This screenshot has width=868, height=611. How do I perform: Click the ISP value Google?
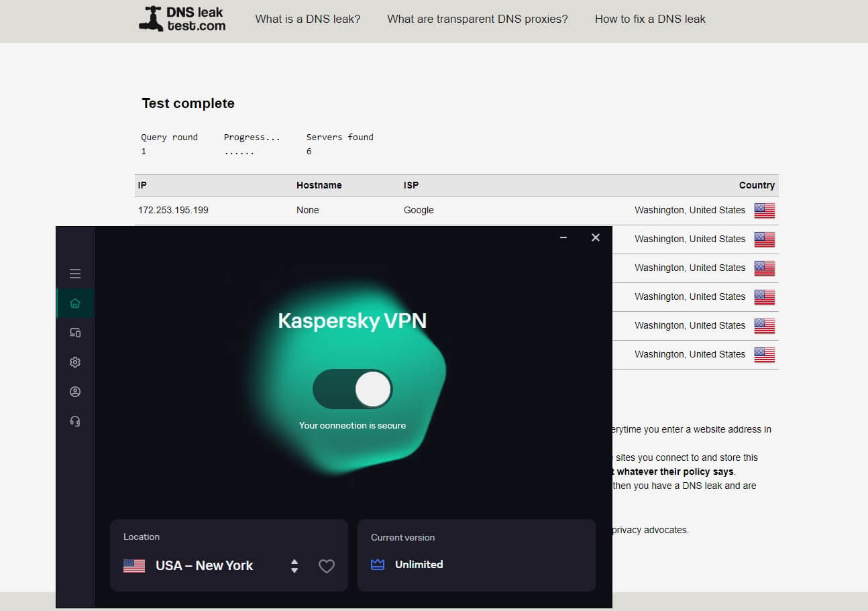[x=419, y=210]
